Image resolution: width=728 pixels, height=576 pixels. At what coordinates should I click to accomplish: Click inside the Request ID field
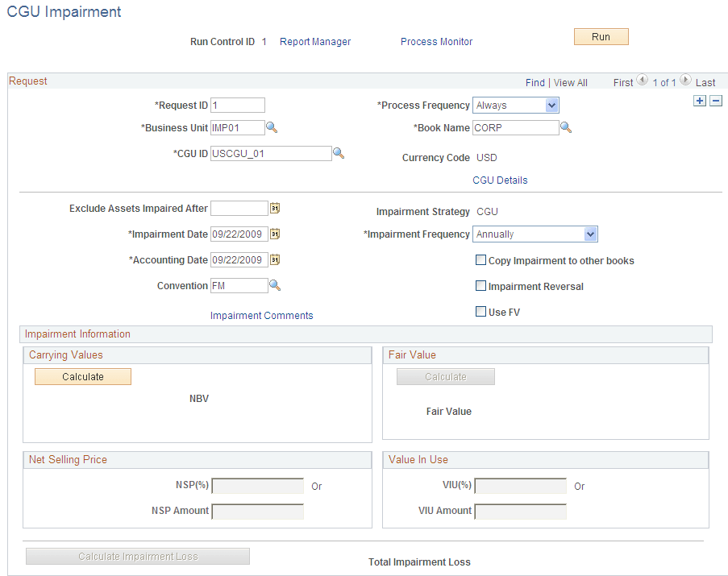(237, 105)
